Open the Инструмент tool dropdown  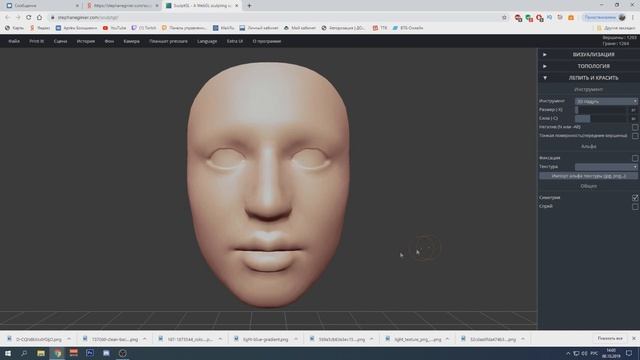pos(606,101)
